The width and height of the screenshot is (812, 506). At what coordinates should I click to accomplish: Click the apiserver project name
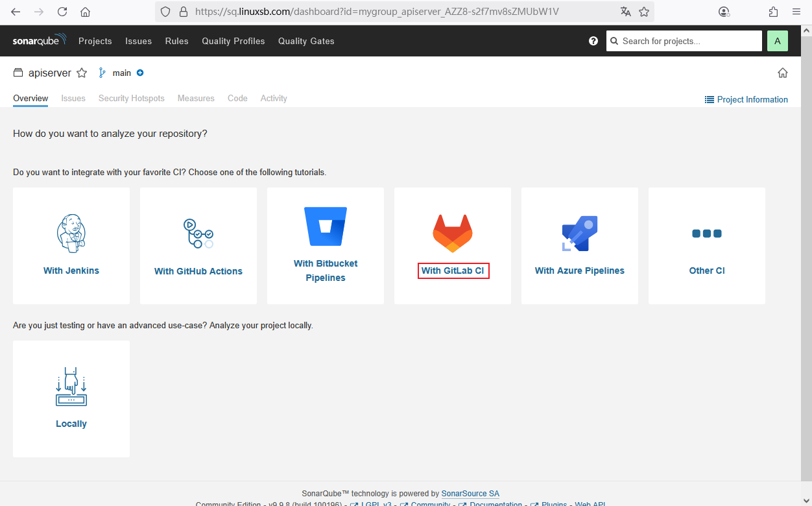50,73
